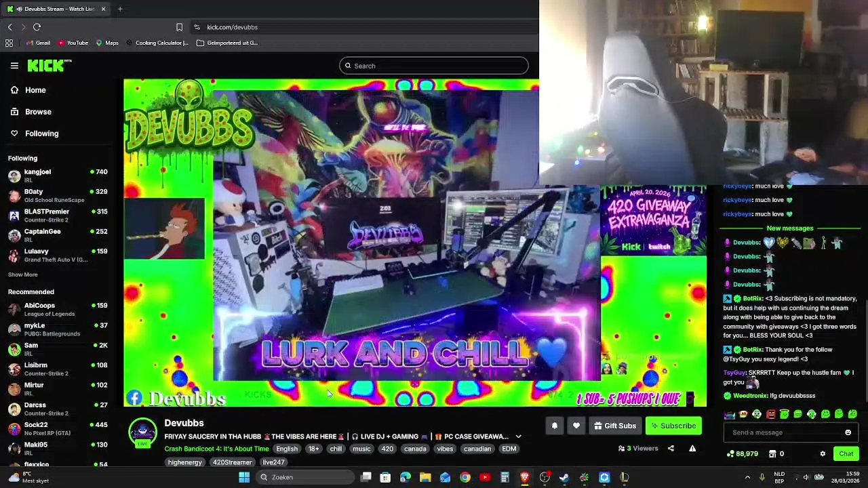Expand Show more followed channels
Screen dimensions: 868x488
(22, 274)
